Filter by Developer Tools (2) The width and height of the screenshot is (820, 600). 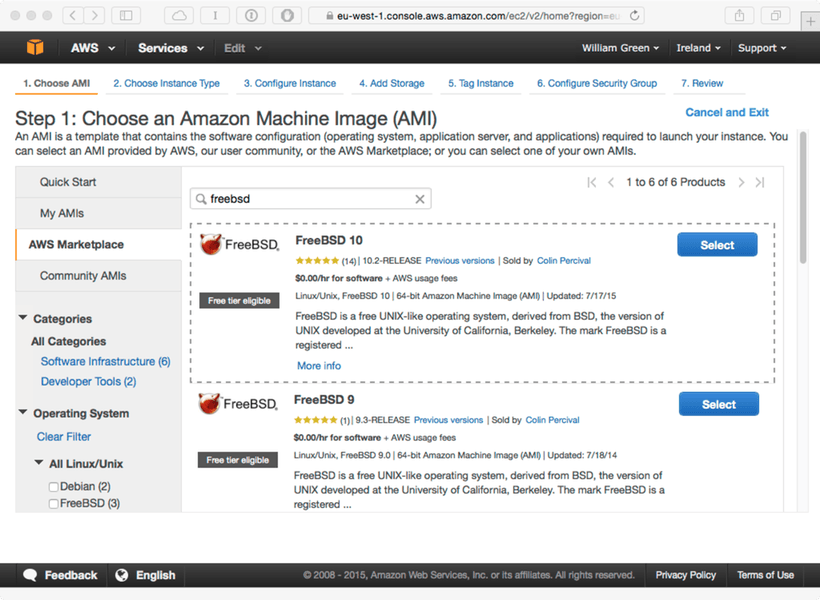[88, 381]
